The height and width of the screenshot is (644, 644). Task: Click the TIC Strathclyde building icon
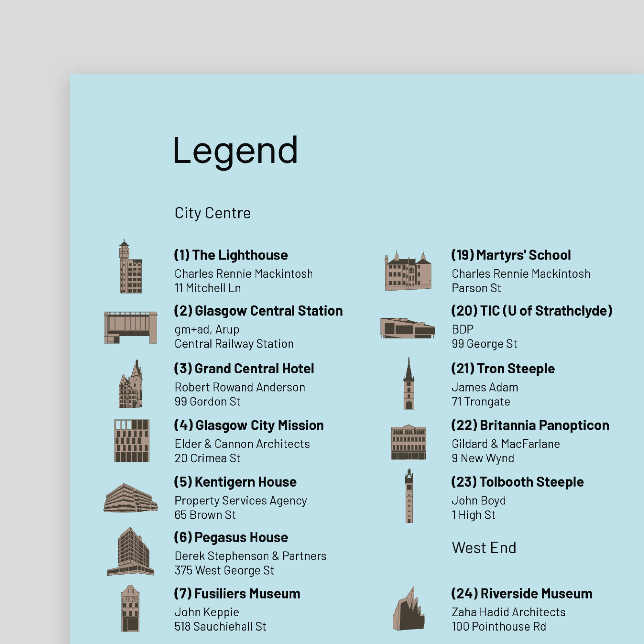pyautogui.click(x=408, y=328)
